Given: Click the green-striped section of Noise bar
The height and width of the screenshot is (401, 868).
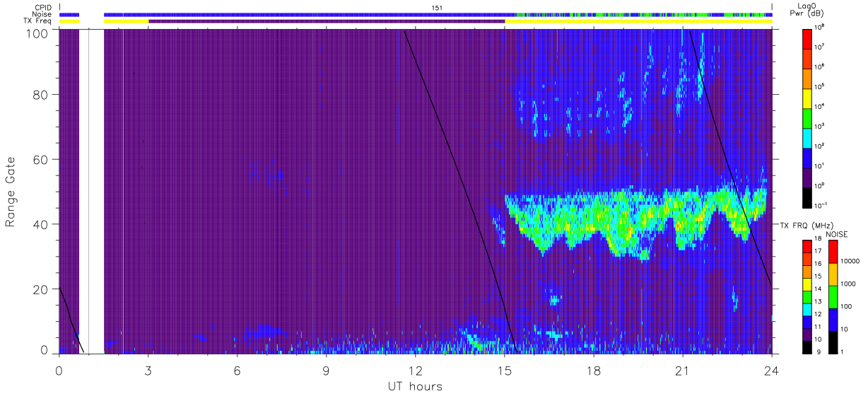Looking at the screenshot, I should (643, 14).
